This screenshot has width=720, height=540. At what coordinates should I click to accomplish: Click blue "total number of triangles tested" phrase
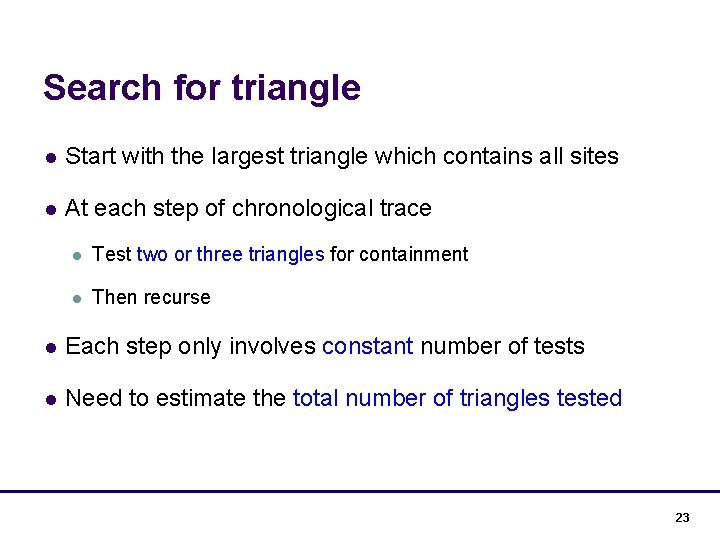[457, 398]
